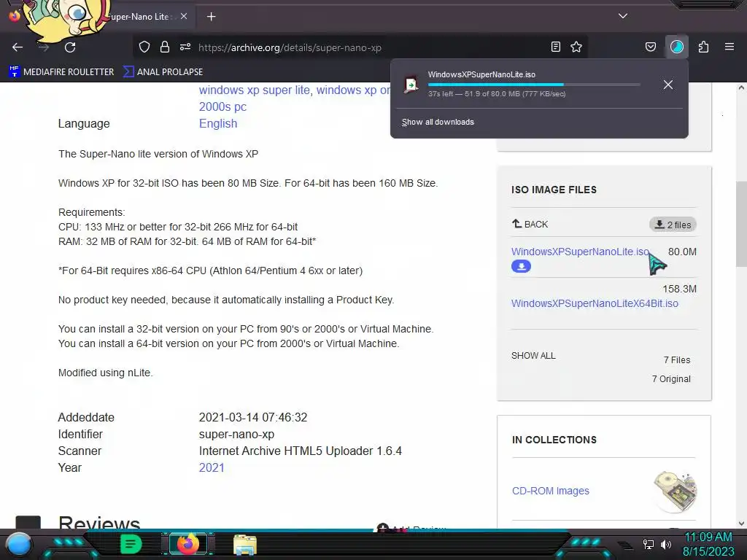The height and width of the screenshot is (560, 747).
Task: Open the green notes app on taskbar
Action: tap(131, 544)
